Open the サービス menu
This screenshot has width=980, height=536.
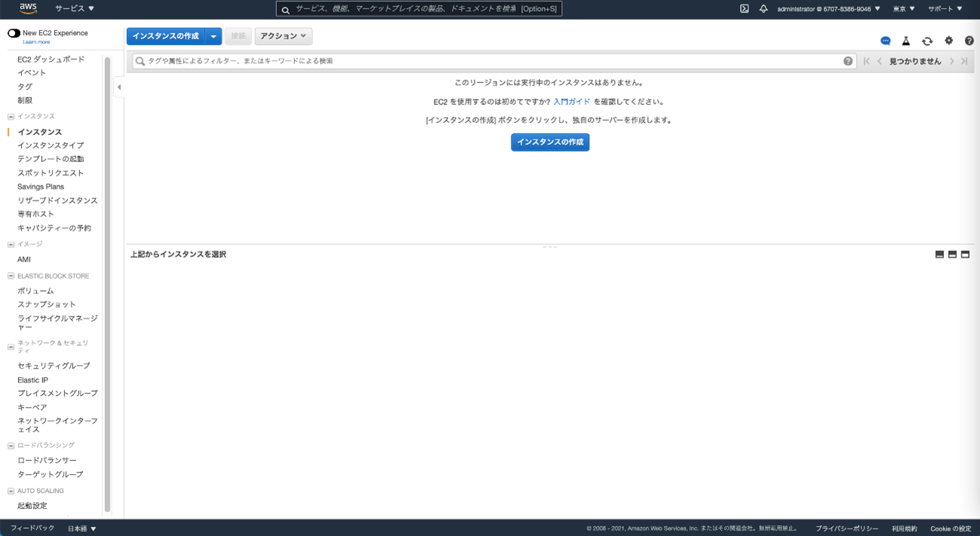(75, 9)
